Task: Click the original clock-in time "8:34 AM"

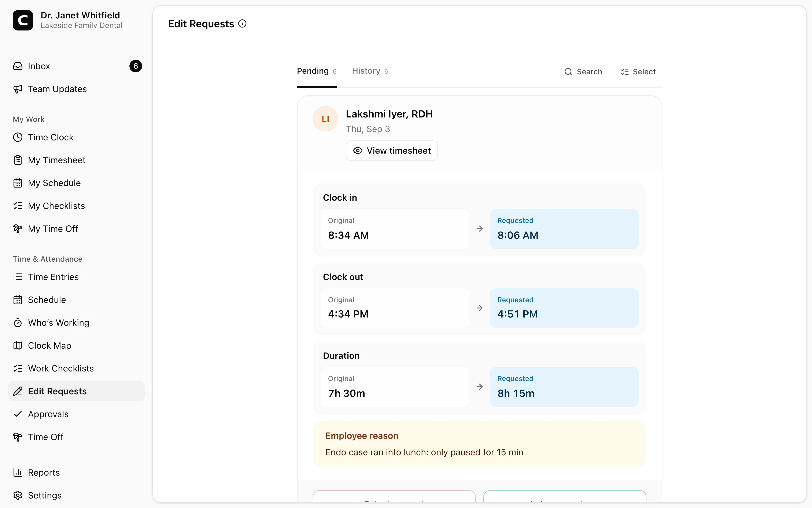Action: tap(348, 235)
